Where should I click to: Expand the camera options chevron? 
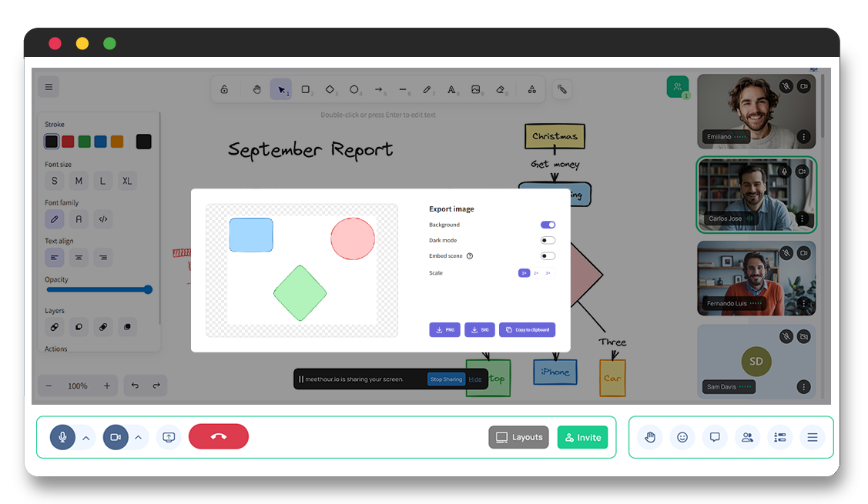(x=138, y=438)
